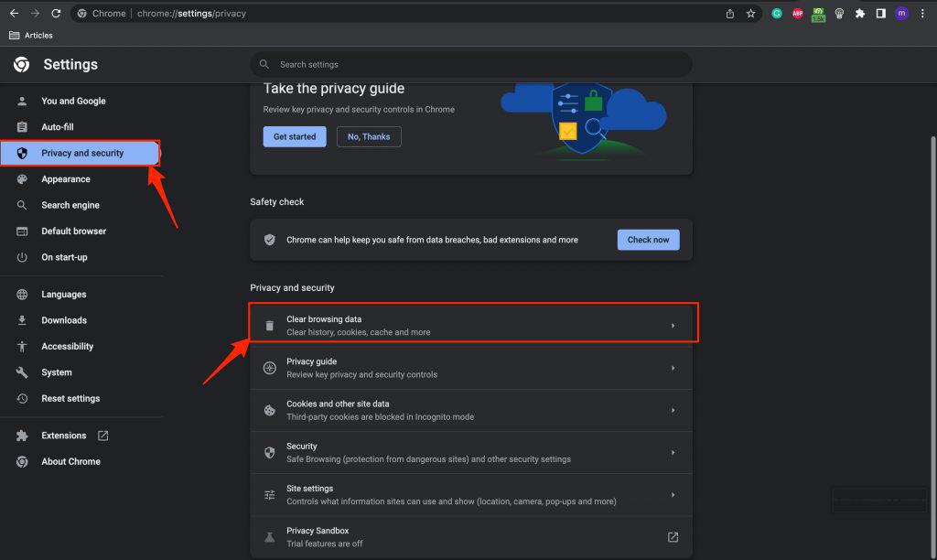Open the Articles bookmarks folder

coord(31,36)
